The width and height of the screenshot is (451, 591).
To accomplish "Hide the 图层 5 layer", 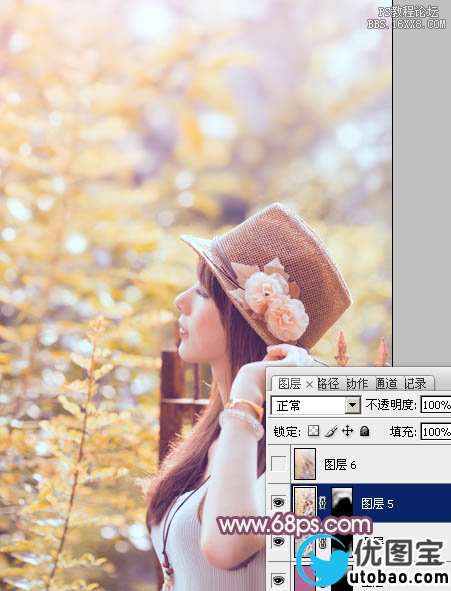I will point(278,502).
